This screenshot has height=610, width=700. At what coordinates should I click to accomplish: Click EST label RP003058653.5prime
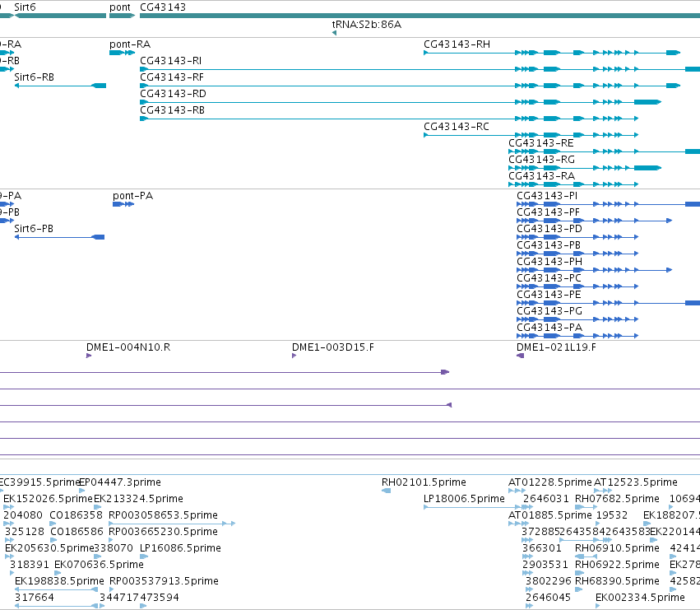164,515
